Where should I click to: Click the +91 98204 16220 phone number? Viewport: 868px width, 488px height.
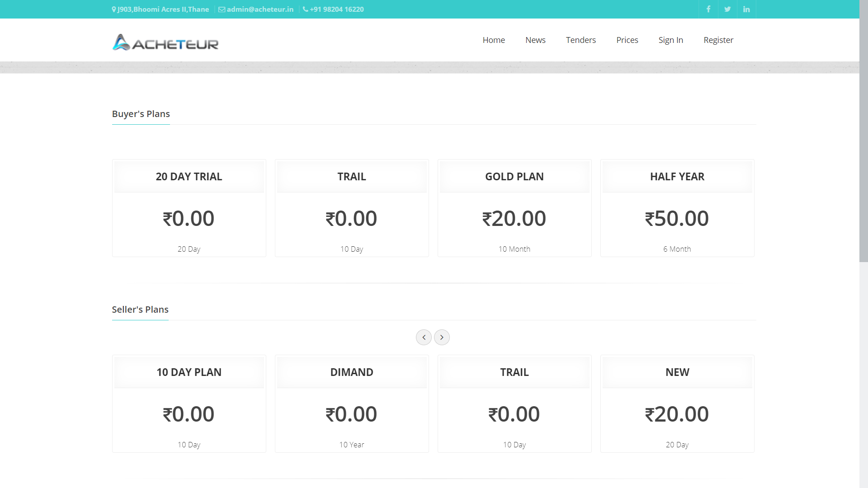(336, 9)
